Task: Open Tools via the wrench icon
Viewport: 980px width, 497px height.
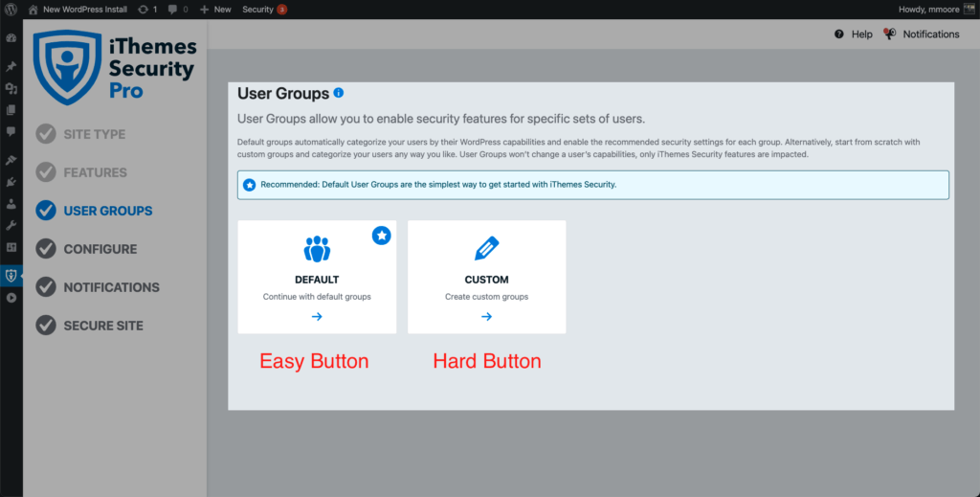Action: point(11,226)
